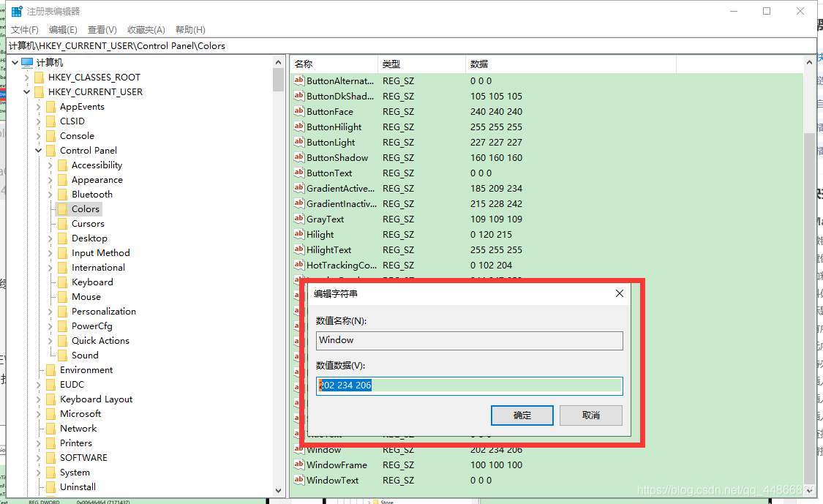Collapse the Control Panel node
Image resolution: width=823 pixels, height=504 pixels.
(39, 150)
